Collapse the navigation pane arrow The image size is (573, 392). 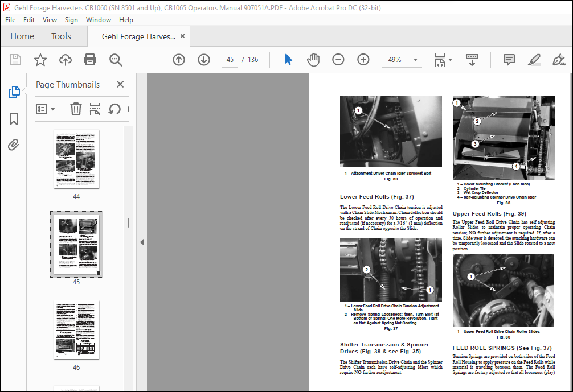coord(142,242)
